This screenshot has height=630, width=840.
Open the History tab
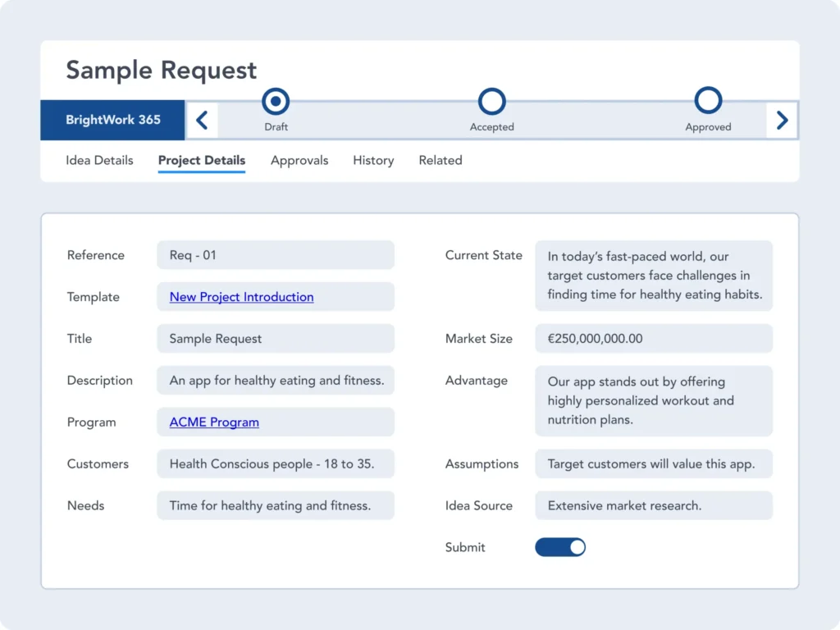point(373,160)
